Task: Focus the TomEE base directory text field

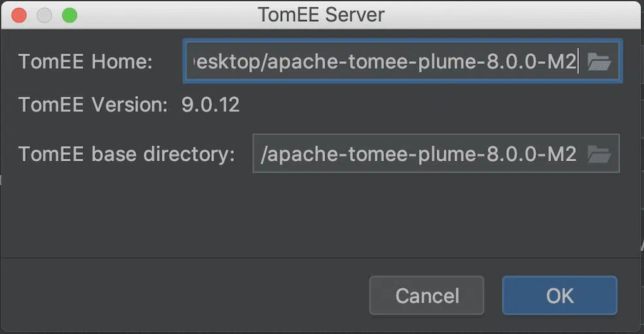Action: (x=419, y=154)
